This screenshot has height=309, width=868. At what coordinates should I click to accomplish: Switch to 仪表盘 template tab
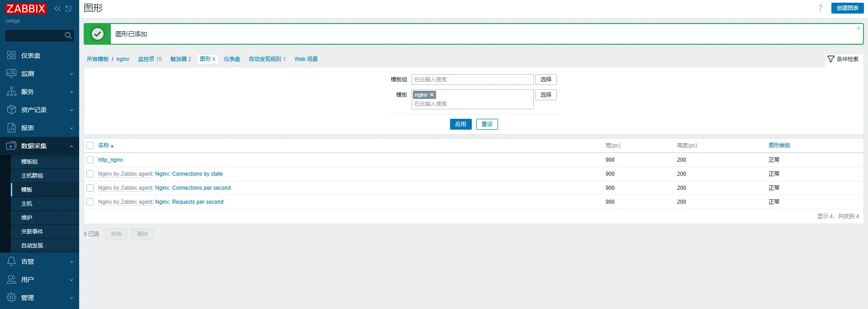(232, 59)
